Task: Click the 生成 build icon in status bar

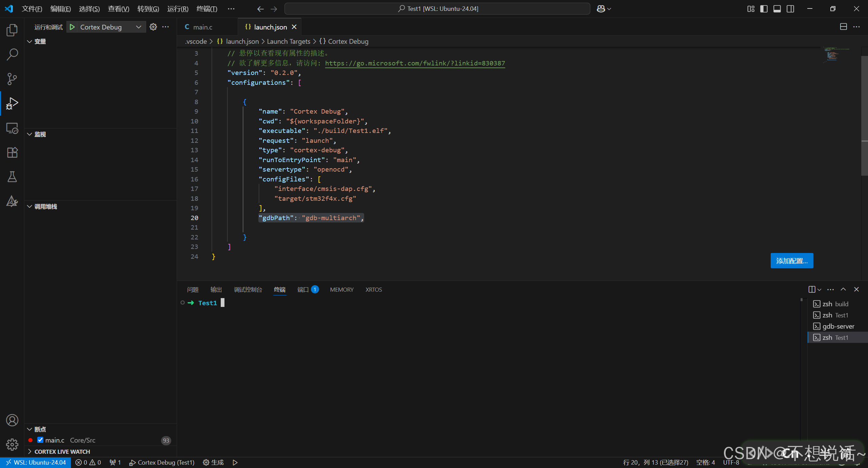Action: (213, 462)
